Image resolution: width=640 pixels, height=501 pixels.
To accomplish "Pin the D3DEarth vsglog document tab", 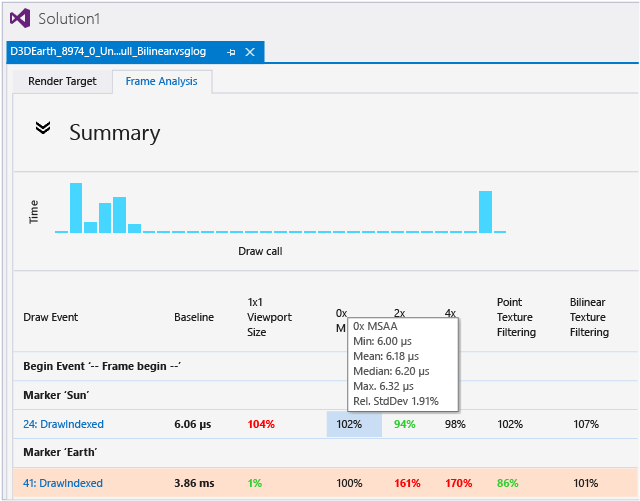I will coord(231,52).
